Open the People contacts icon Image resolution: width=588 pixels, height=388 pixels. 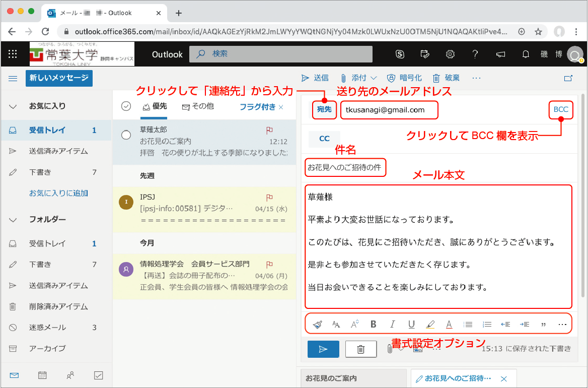(x=70, y=375)
